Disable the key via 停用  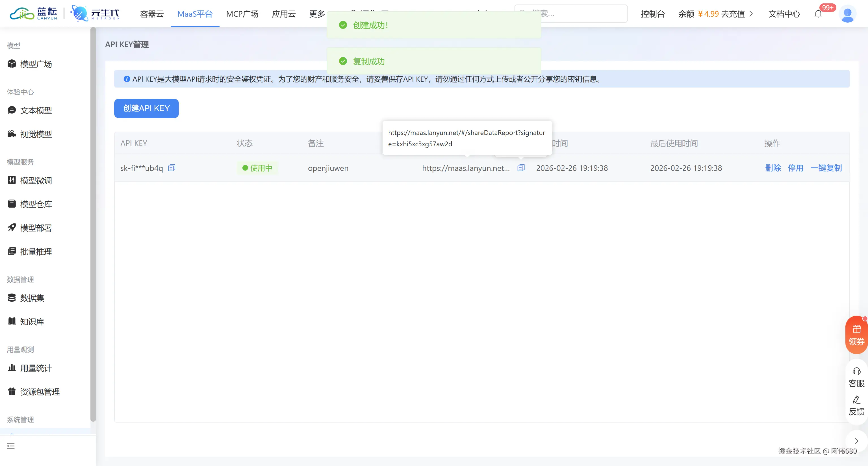(795, 168)
